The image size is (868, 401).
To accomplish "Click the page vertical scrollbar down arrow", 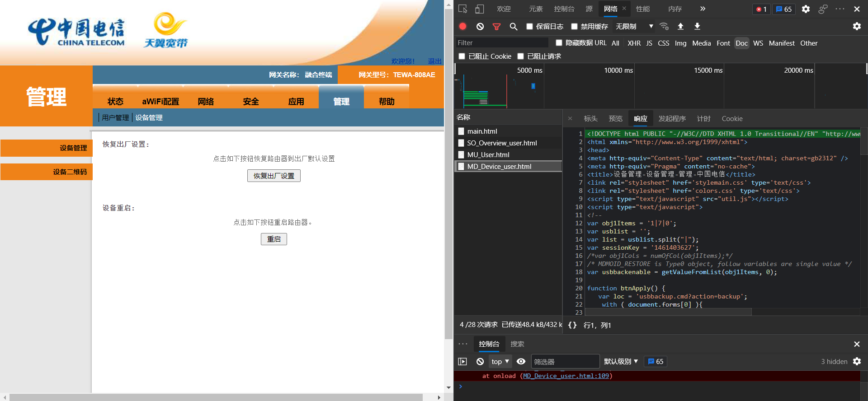I will click(448, 387).
